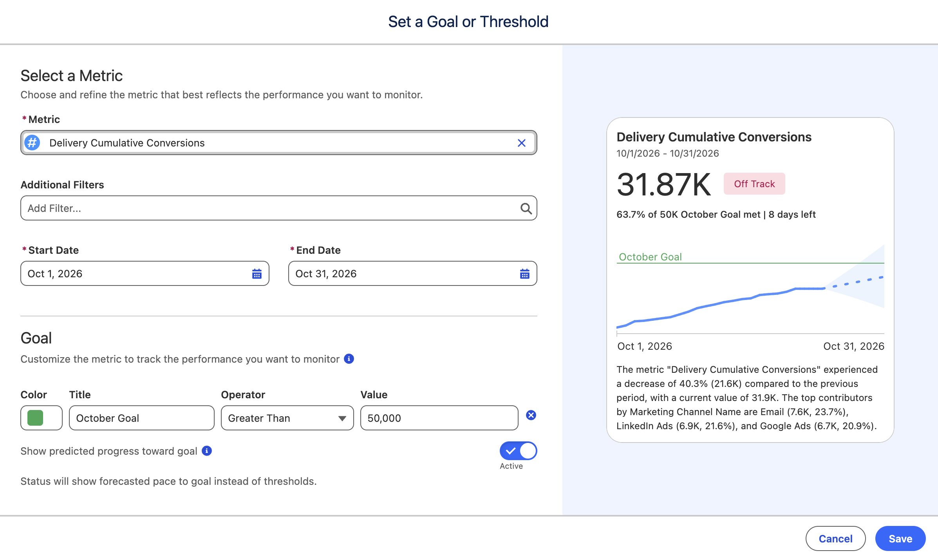Click the Set a Goal or Threshold heading

(x=468, y=22)
